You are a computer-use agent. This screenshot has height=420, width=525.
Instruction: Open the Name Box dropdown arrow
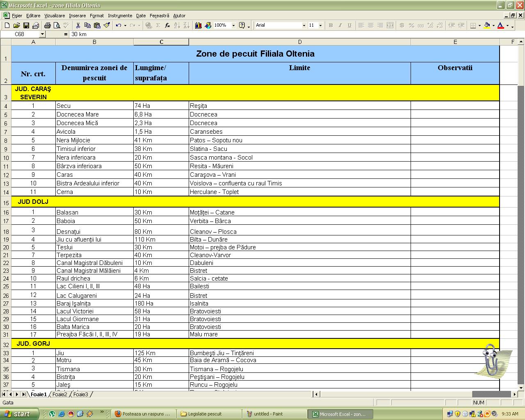tap(42, 34)
